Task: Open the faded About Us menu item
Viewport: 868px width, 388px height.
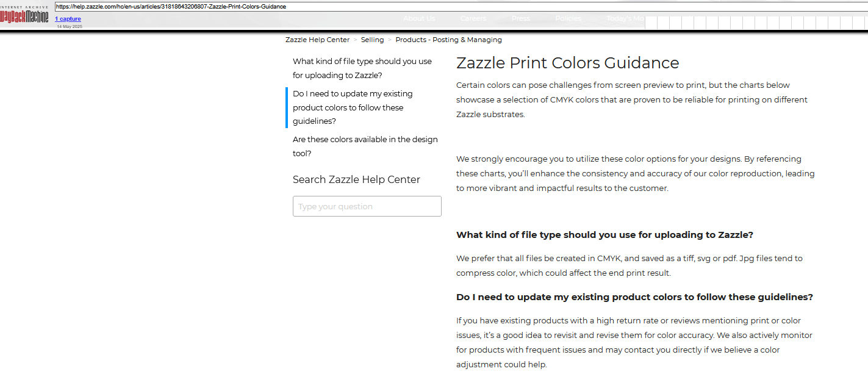Action: (x=419, y=18)
